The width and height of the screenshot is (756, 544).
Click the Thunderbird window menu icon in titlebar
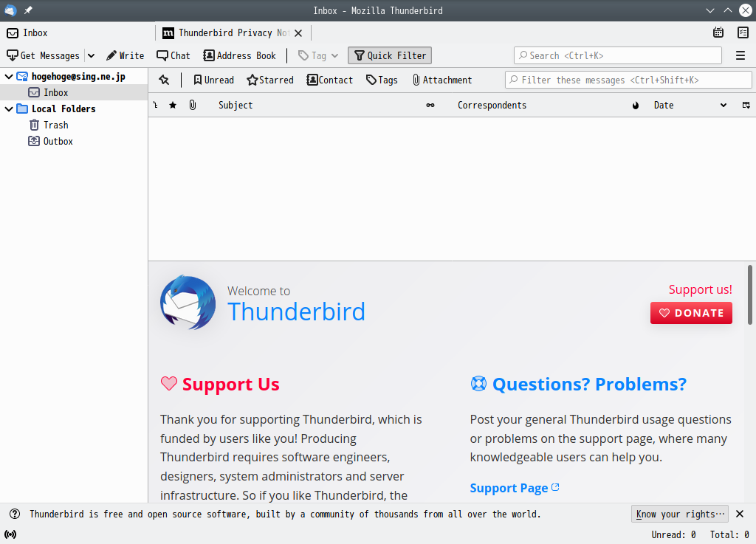[10, 10]
